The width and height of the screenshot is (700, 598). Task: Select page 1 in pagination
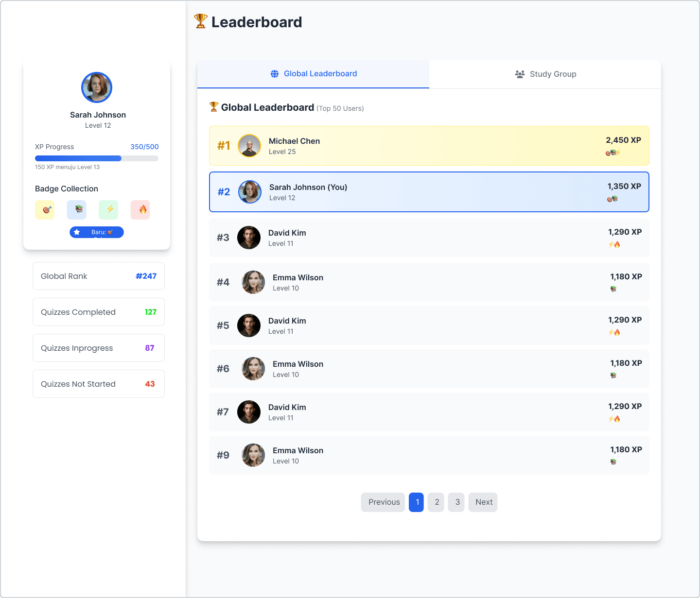pos(417,502)
